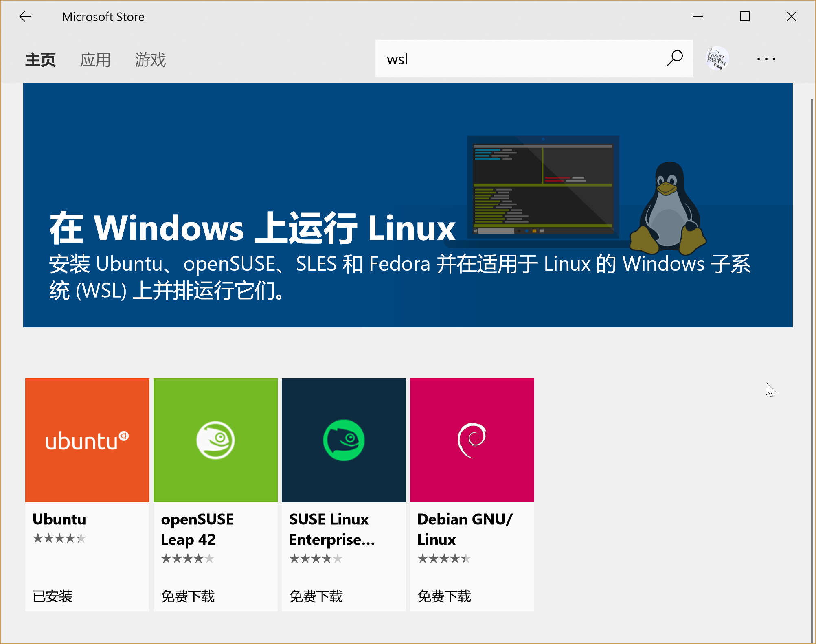This screenshot has height=644, width=816.
Task: Open the user account avatar
Action: 717,58
